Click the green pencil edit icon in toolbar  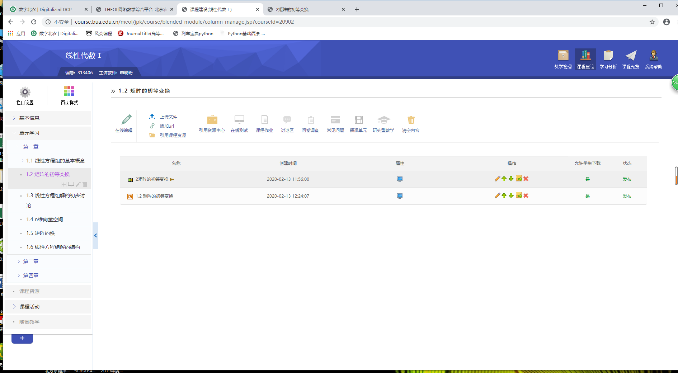click(126, 119)
